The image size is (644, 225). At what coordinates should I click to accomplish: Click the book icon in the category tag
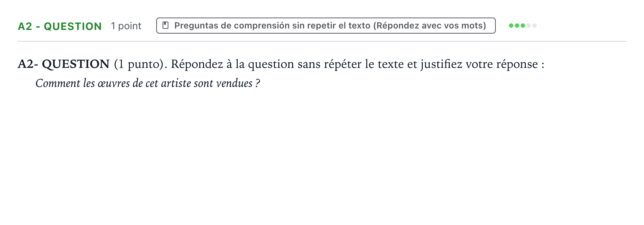coord(165,26)
